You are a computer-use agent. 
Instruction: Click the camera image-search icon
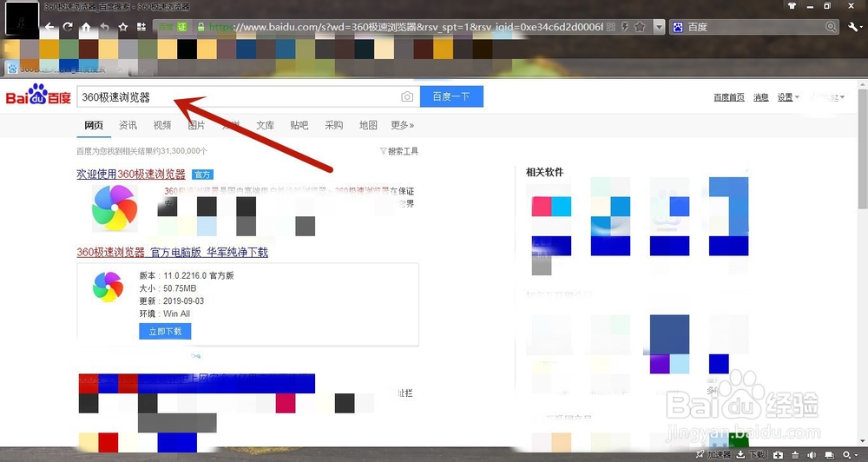(407, 97)
